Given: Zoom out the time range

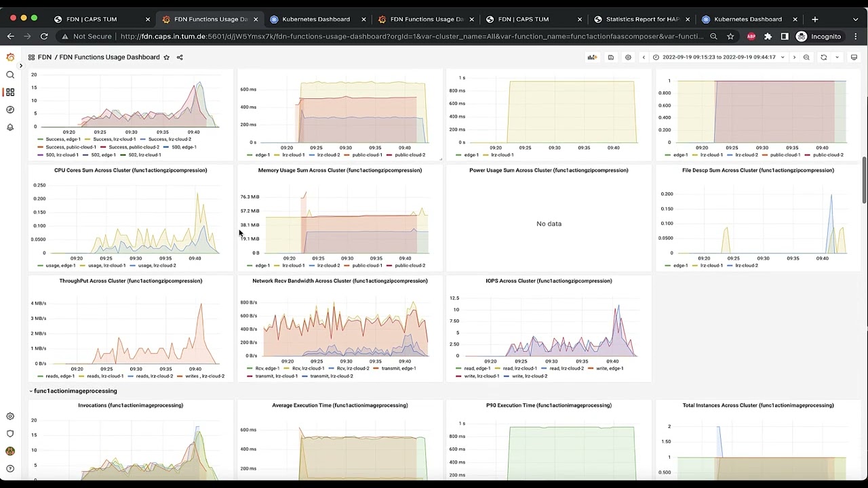Looking at the screenshot, I should click(806, 58).
